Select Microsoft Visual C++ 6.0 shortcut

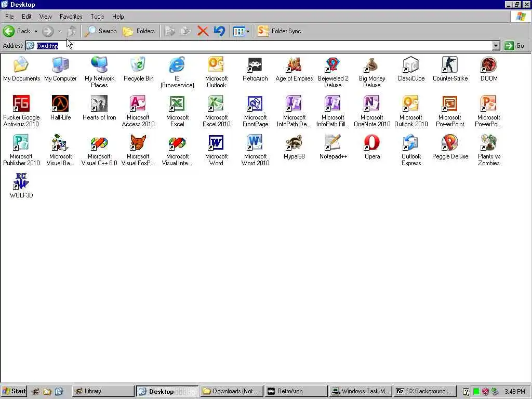pyautogui.click(x=99, y=150)
